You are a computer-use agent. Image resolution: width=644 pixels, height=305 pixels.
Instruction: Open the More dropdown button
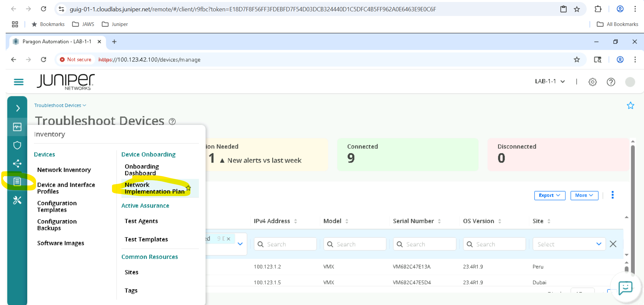pyautogui.click(x=584, y=195)
